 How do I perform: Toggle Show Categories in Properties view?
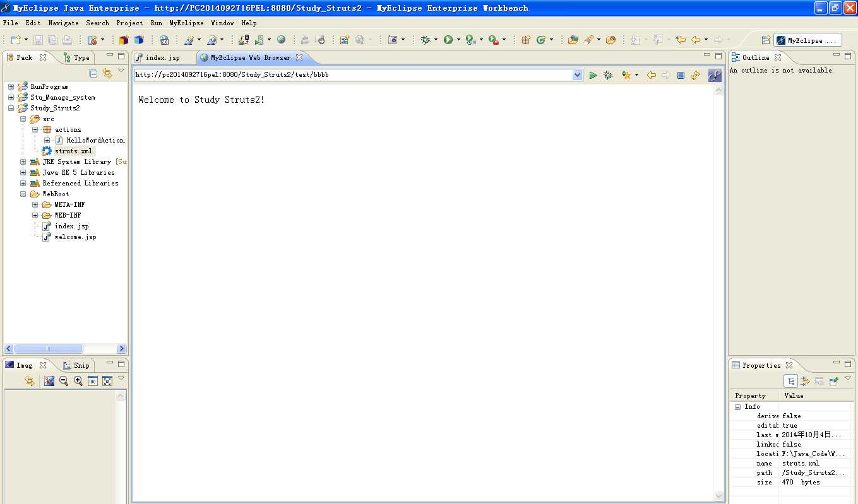(790, 381)
